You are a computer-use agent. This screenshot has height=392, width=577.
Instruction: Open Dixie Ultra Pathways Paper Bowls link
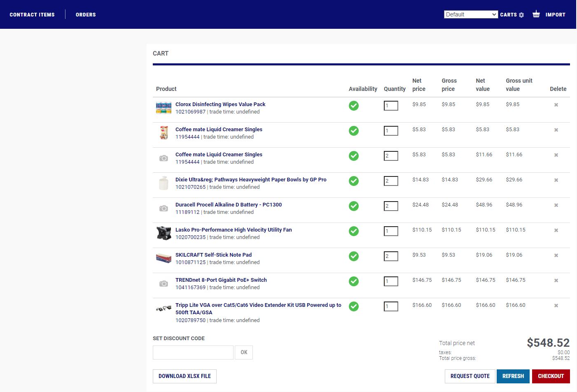(251, 180)
